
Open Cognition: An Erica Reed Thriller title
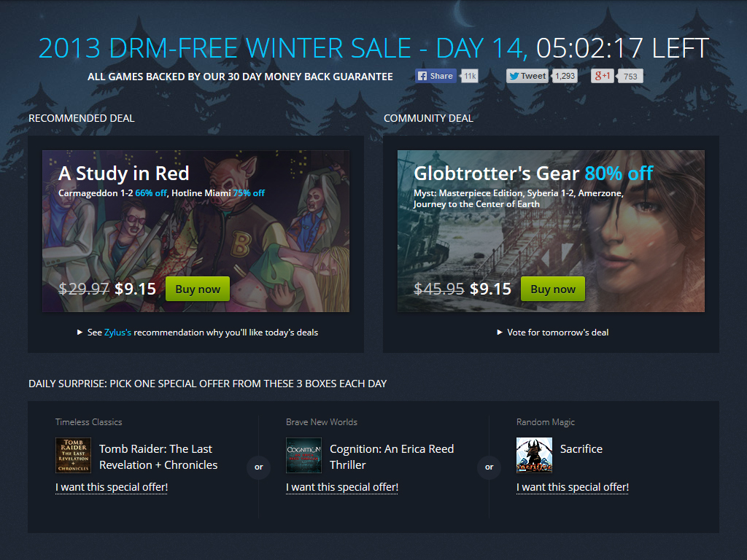392,456
